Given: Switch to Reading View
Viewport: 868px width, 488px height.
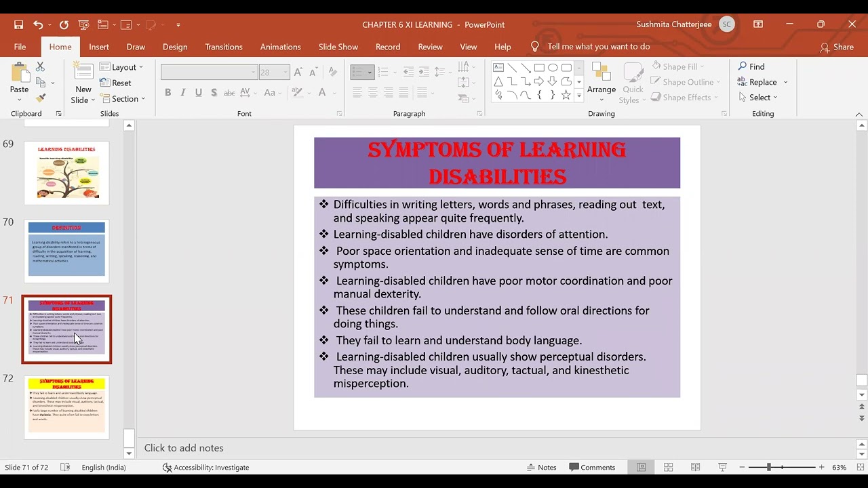Looking at the screenshot, I should coord(695,467).
